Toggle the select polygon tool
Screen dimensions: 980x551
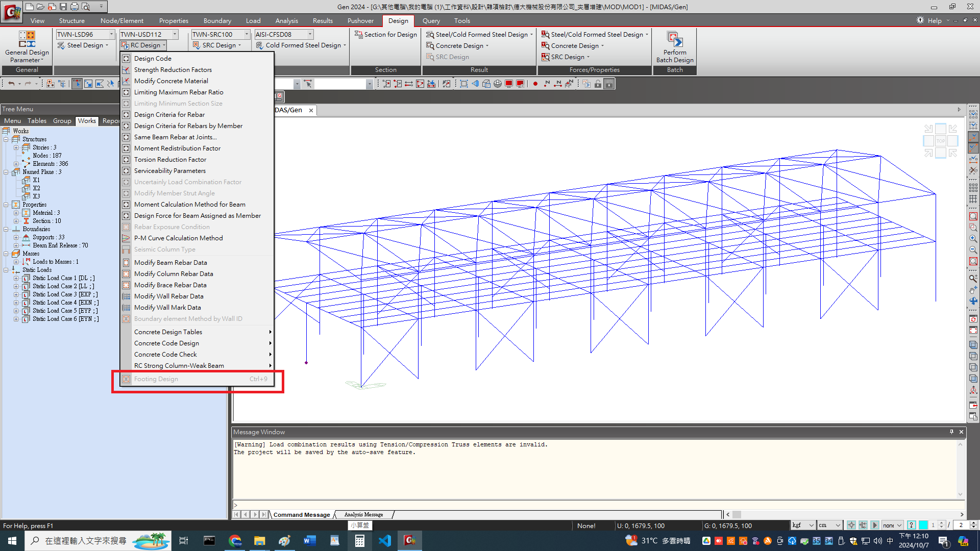(x=100, y=84)
